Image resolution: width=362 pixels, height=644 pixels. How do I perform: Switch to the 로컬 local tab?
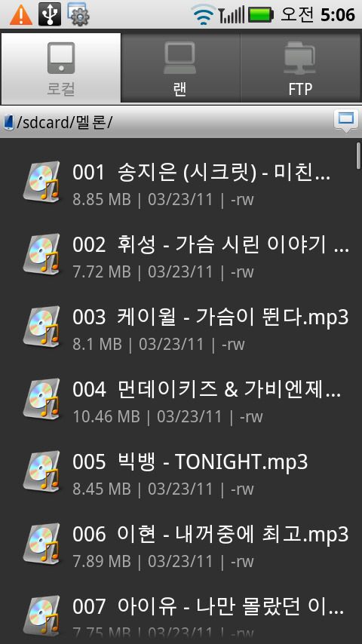61,68
